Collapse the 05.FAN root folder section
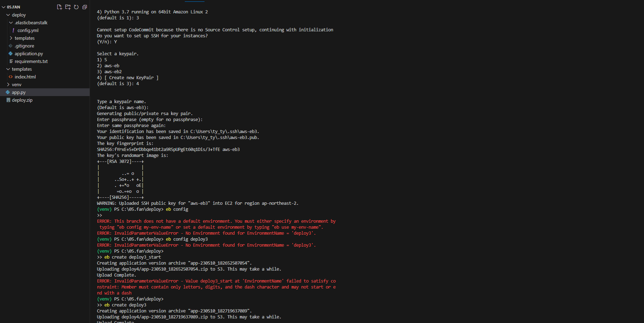This screenshot has width=644, height=323. pos(4,7)
